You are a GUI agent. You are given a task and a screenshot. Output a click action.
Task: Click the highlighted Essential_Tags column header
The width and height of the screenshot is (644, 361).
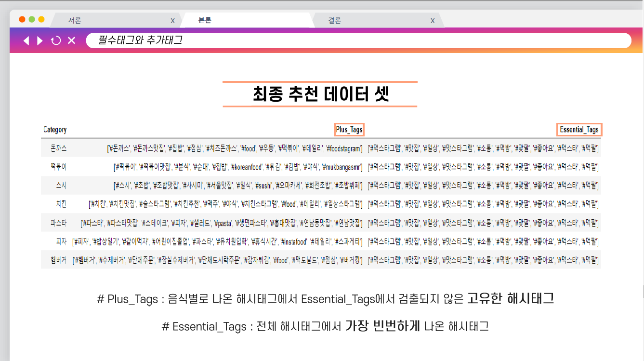(x=579, y=129)
